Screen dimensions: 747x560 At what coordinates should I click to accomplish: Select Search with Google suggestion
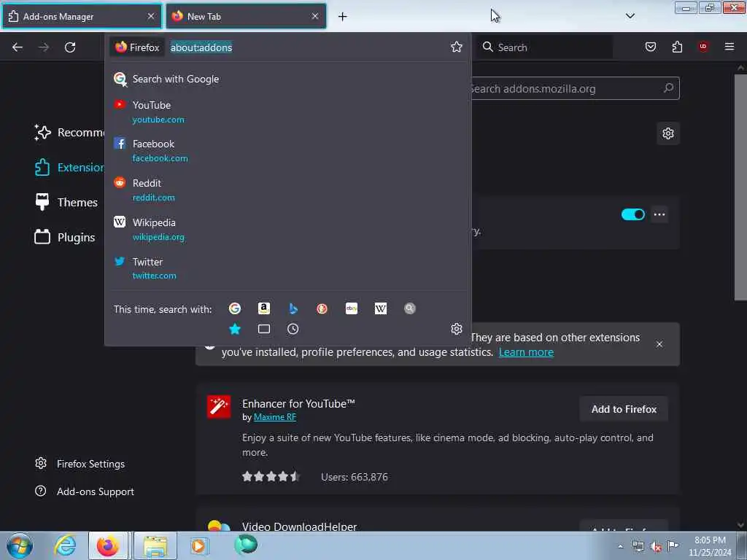click(287, 79)
